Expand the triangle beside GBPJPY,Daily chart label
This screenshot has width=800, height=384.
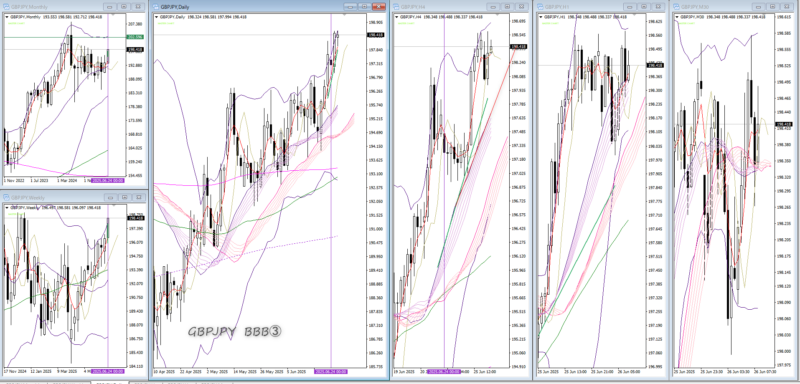[157, 17]
